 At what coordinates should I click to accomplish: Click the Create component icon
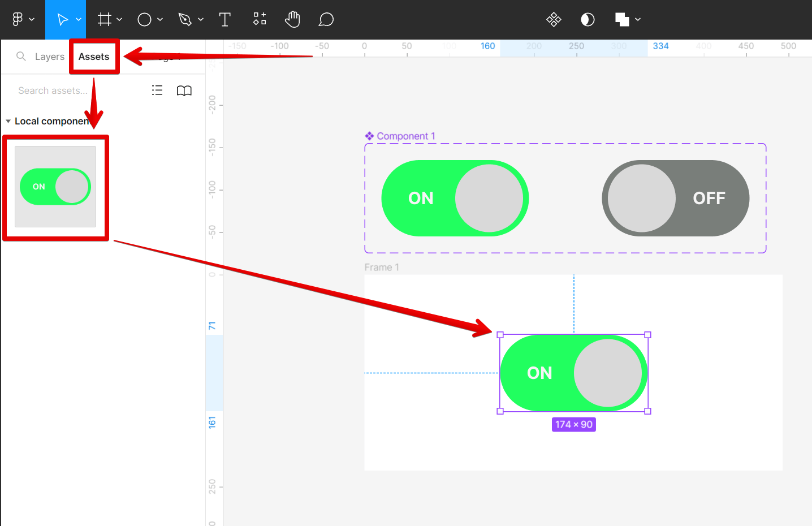point(554,19)
